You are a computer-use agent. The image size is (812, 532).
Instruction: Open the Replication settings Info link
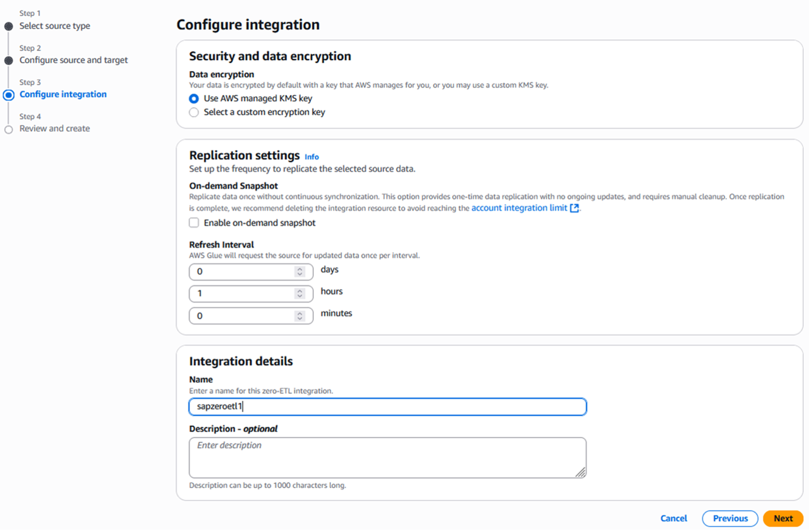[312, 157]
